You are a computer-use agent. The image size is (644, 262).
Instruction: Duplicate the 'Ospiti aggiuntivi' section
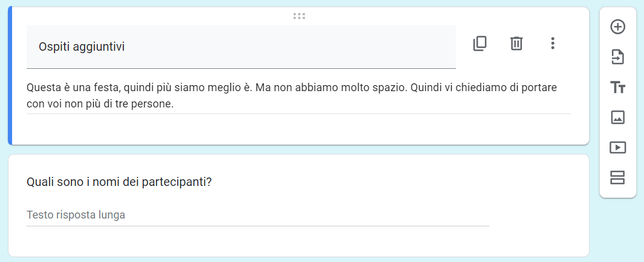pyautogui.click(x=480, y=43)
